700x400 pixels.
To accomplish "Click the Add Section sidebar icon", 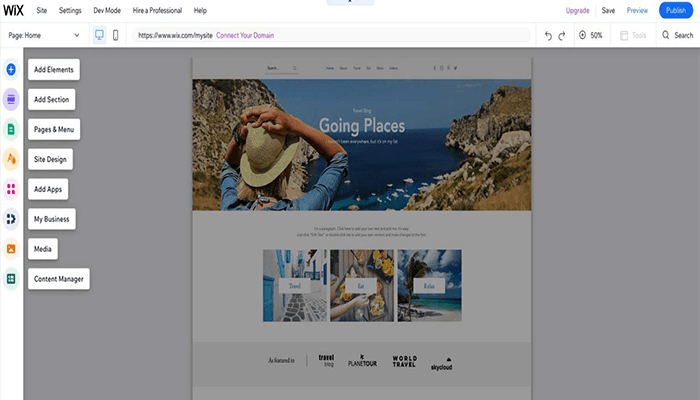I will point(11,100).
